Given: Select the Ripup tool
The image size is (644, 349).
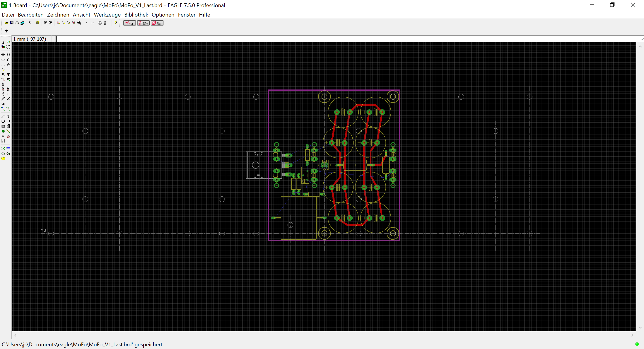Looking at the screenshot, I should click(8, 109).
